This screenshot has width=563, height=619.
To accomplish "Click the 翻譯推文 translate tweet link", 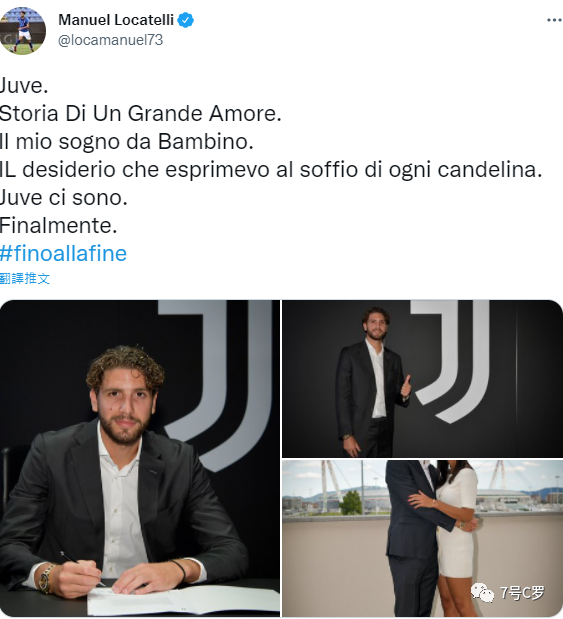I will (x=25, y=278).
